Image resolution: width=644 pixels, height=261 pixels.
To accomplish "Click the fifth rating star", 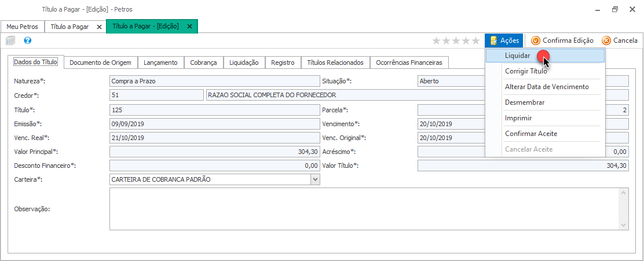I will (x=475, y=41).
